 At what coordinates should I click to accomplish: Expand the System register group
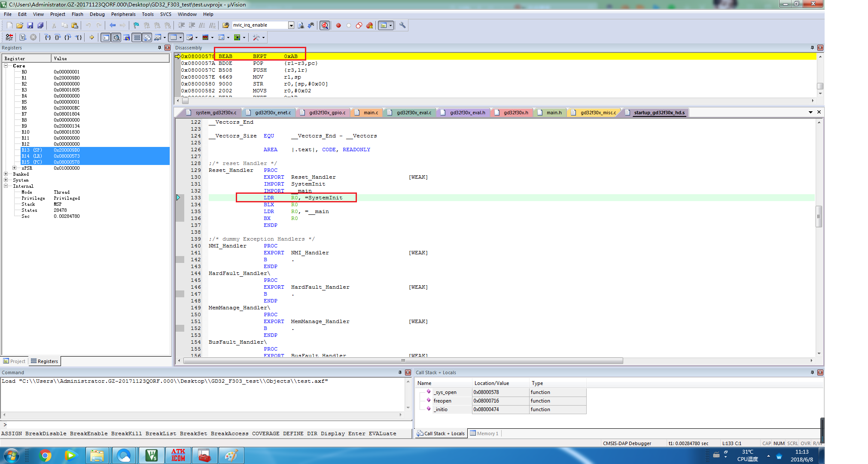tap(6, 180)
